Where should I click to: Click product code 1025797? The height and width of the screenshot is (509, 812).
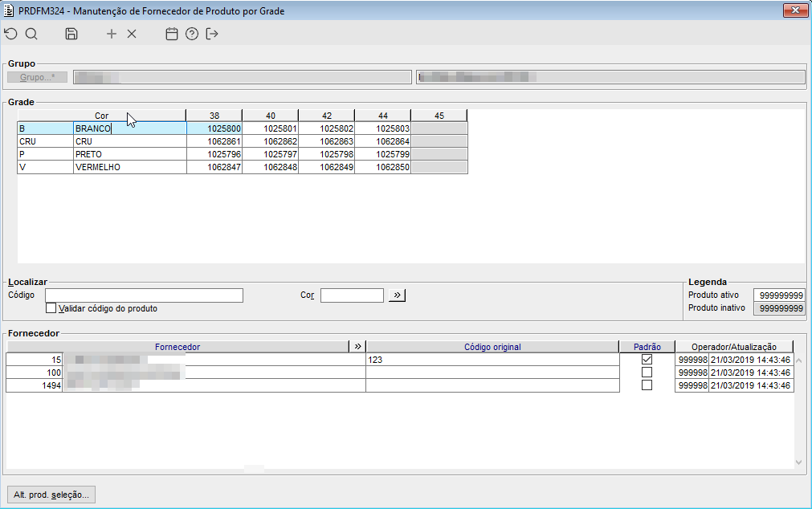(271, 154)
